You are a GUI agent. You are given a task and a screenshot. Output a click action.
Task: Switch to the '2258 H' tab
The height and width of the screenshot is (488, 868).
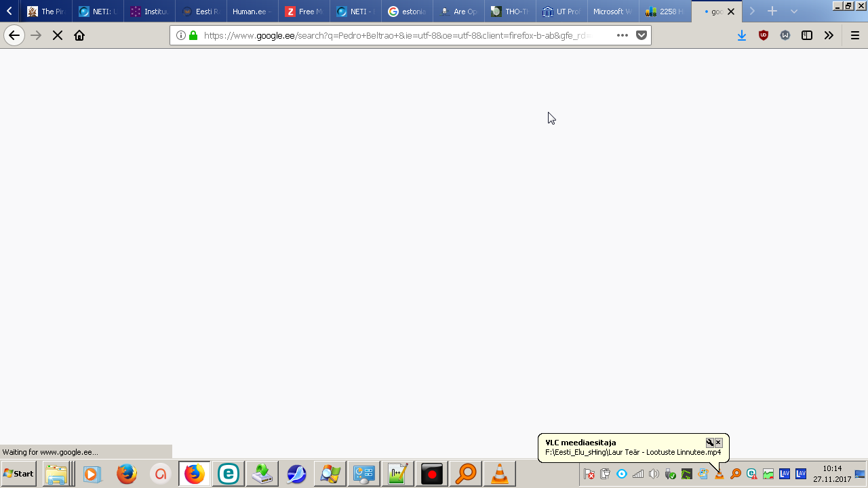[x=665, y=12]
